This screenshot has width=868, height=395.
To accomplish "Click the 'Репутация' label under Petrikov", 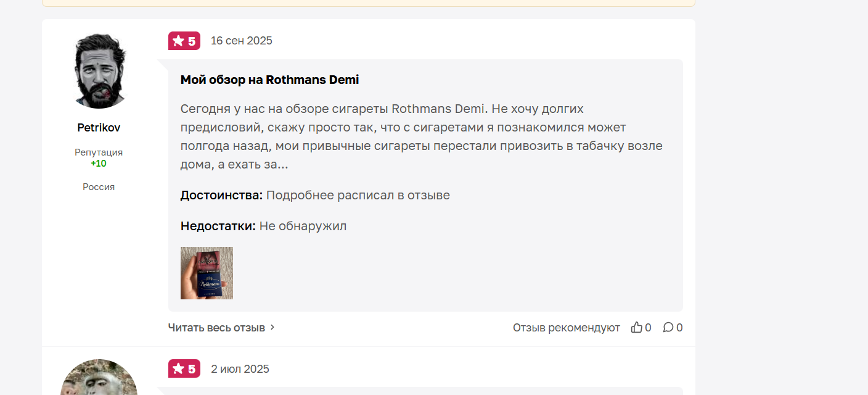I will pos(99,152).
